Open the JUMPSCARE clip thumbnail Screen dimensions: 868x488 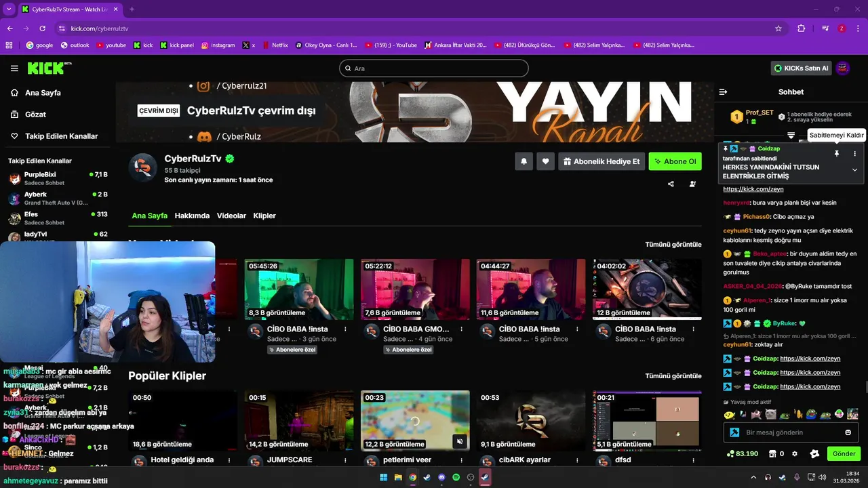pos(299,421)
